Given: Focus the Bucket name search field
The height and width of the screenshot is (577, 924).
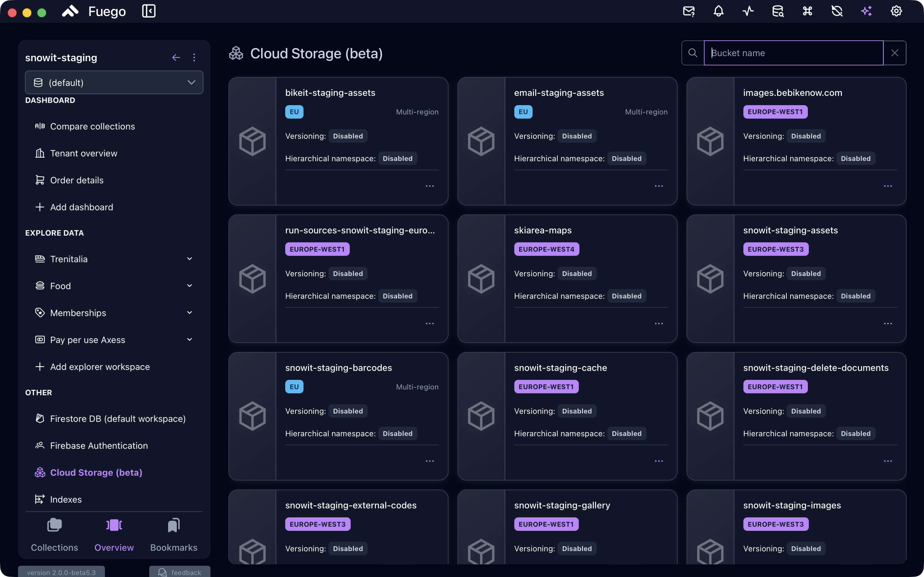Looking at the screenshot, I should [x=793, y=53].
